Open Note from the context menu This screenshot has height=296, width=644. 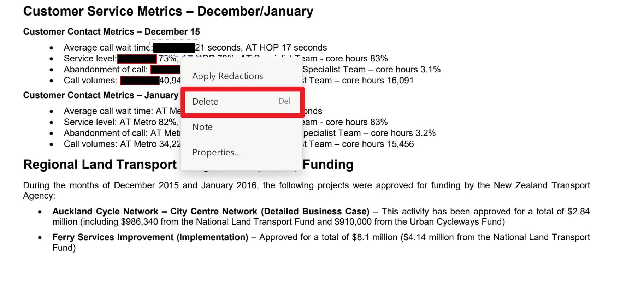tap(202, 127)
